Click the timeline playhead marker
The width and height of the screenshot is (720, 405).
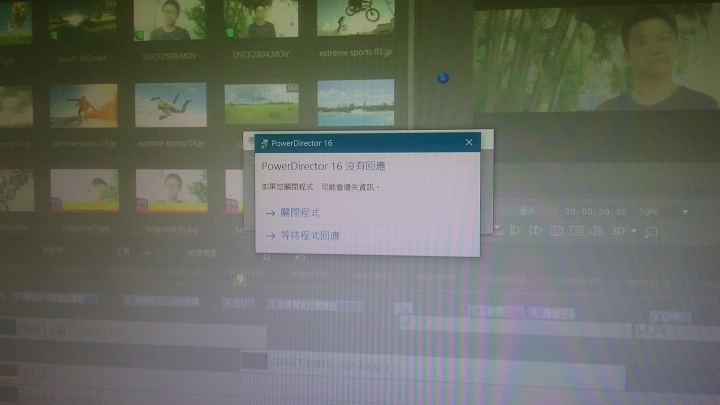click(240, 279)
